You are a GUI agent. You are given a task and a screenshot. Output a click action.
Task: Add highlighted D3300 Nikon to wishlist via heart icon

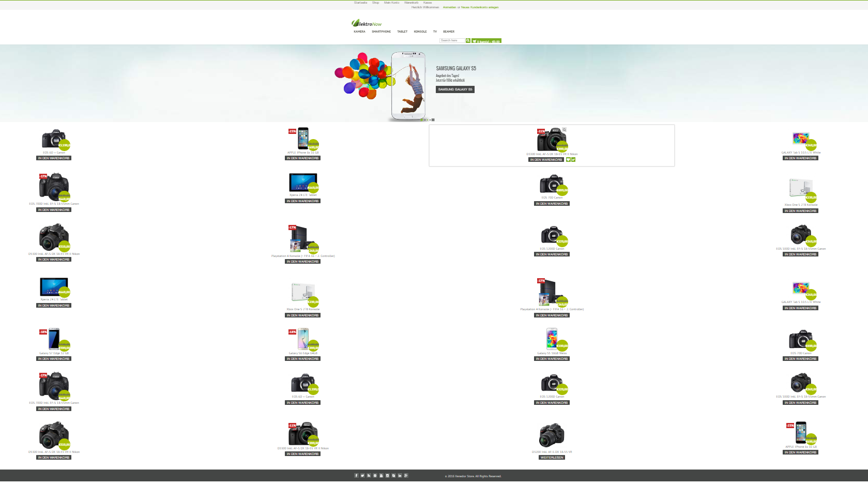(x=568, y=160)
